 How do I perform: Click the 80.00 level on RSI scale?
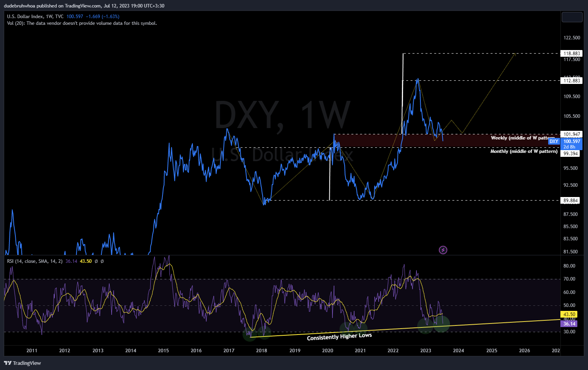click(569, 266)
